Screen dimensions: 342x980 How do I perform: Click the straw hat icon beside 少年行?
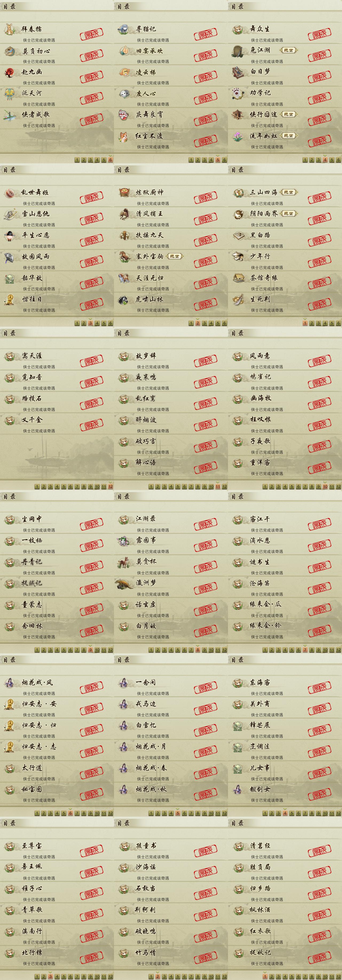pyautogui.click(x=238, y=257)
